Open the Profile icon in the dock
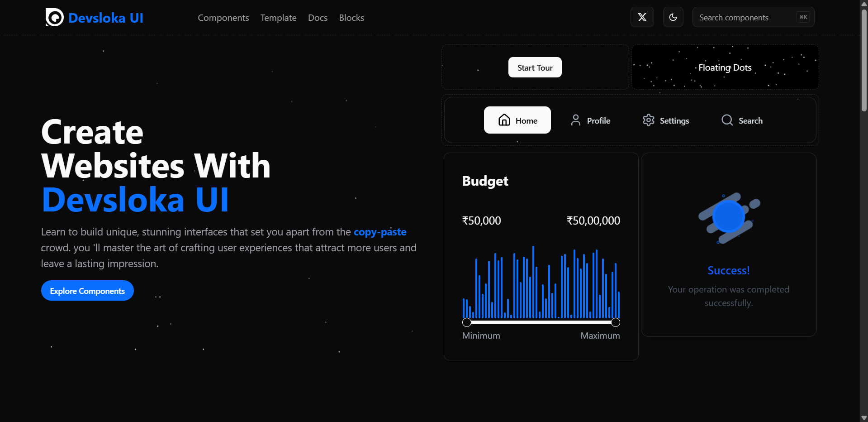 coord(575,120)
